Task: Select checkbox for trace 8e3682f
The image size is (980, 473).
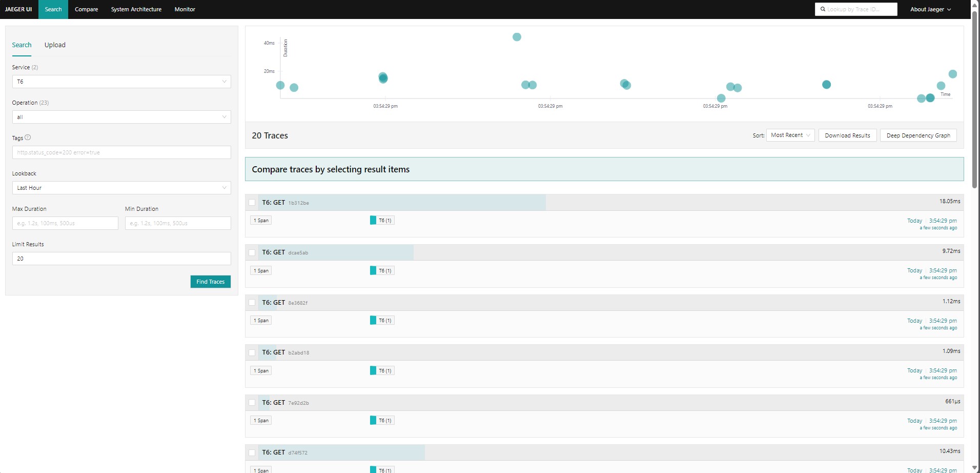Action: pos(252,303)
